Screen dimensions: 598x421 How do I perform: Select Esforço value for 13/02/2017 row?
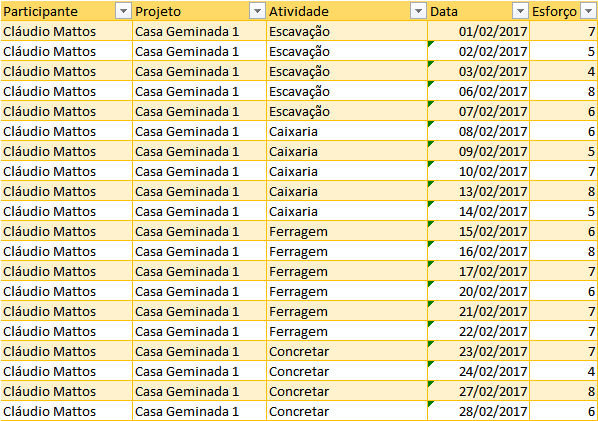coord(563,191)
